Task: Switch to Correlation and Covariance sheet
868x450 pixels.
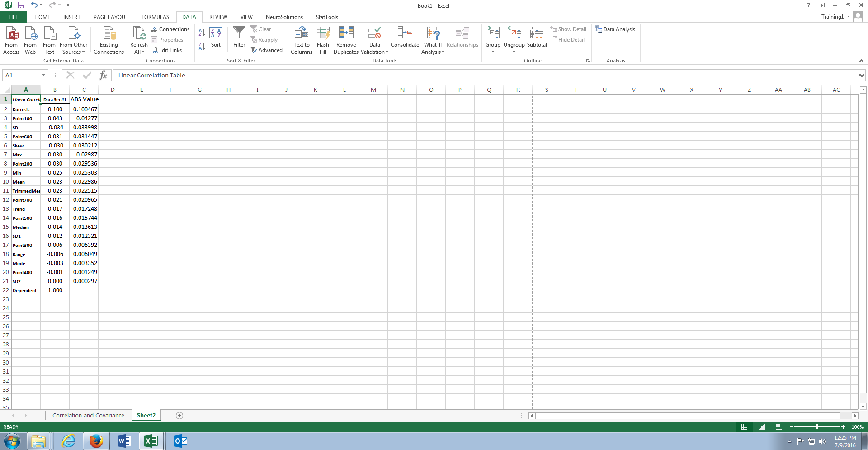Action: click(88, 416)
